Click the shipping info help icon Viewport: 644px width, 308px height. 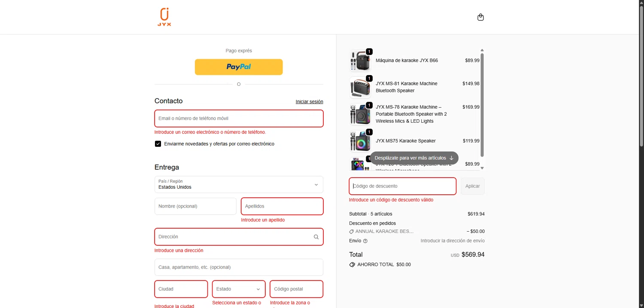pyautogui.click(x=365, y=241)
